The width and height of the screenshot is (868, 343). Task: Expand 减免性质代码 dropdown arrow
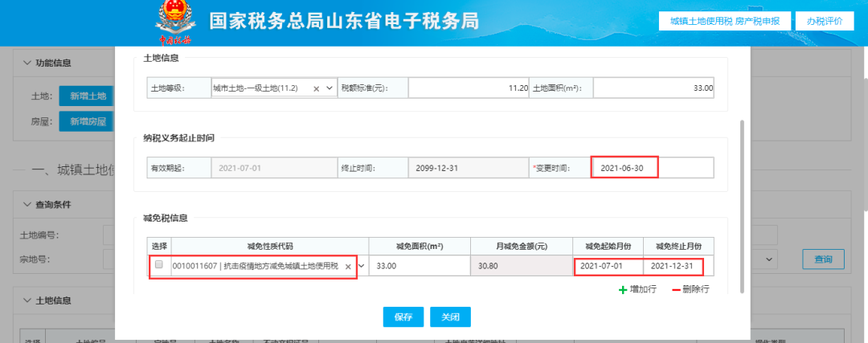tap(362, 266)
